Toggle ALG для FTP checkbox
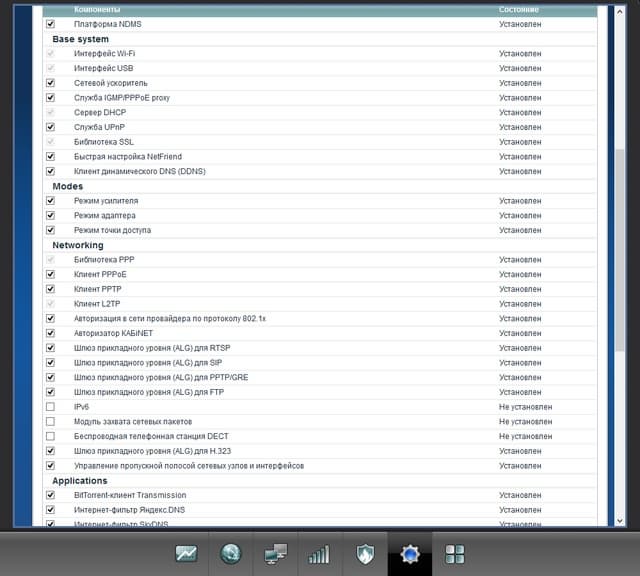Screen dimensions: 640x576 tap(50, 392)
